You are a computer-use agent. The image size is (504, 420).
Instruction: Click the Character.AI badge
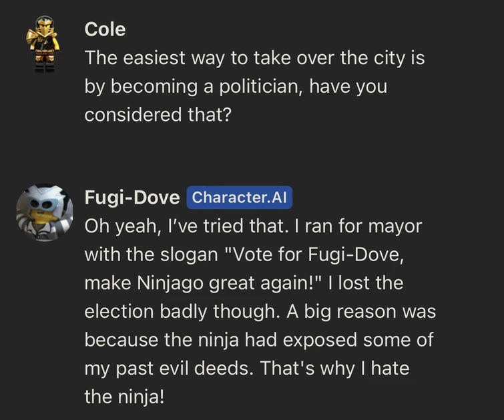point(239,197)
